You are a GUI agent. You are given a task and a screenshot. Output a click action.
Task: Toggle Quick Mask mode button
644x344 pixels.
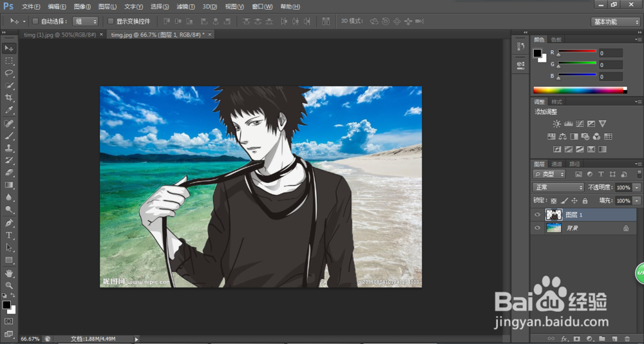[x=9, y=321]
